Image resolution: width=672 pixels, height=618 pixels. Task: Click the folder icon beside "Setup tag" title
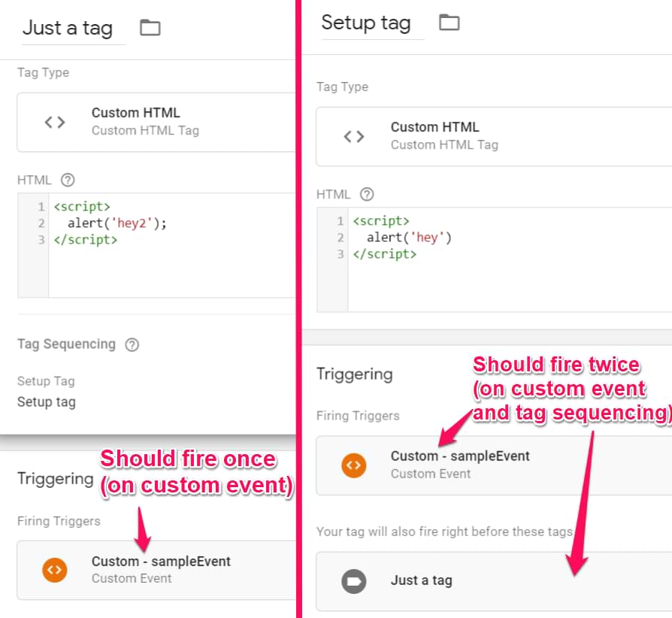point(450,23)
